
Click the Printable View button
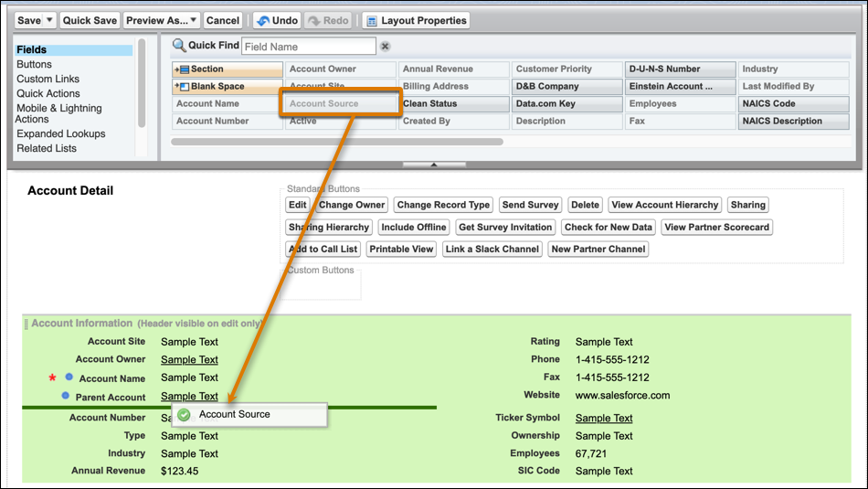pos(401,250)
